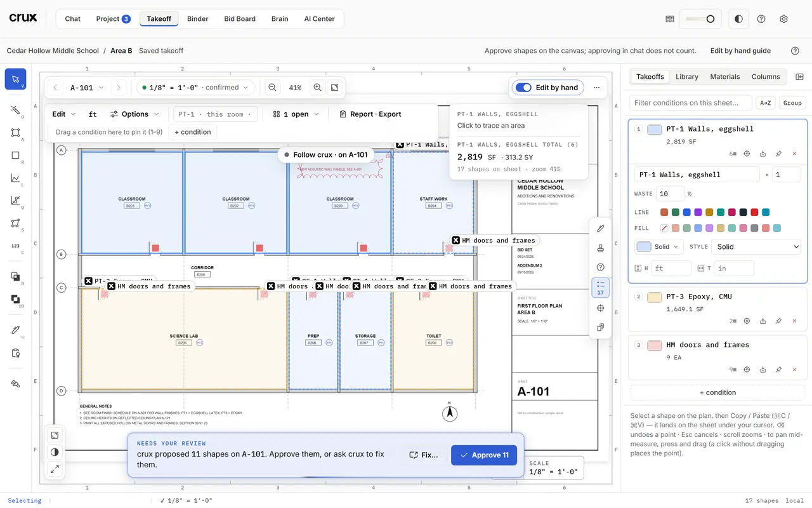The height and width of the screenshot is (508, 812).
Task: Go to previous sheet arrow
Action: coord(55,88)
